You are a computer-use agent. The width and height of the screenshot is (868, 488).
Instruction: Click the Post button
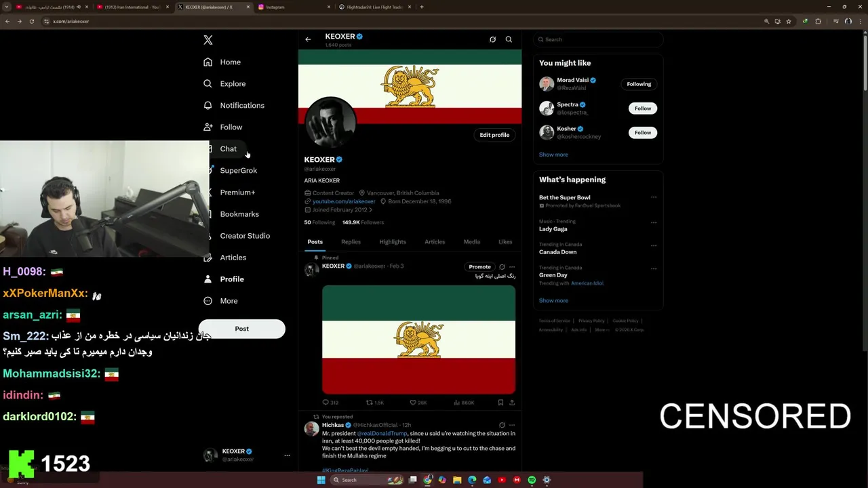(241, 329)
